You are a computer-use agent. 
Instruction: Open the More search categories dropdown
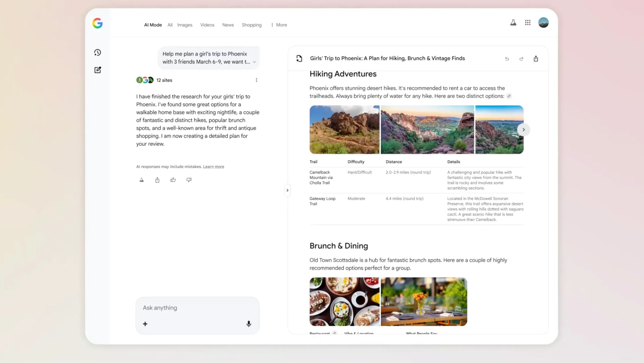pos(279,25)
